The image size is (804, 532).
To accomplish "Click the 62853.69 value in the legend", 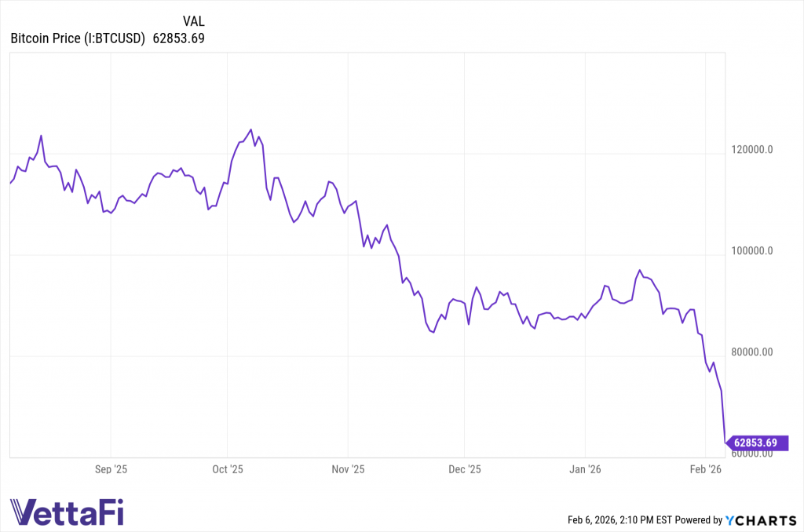I will coord(180,38).
